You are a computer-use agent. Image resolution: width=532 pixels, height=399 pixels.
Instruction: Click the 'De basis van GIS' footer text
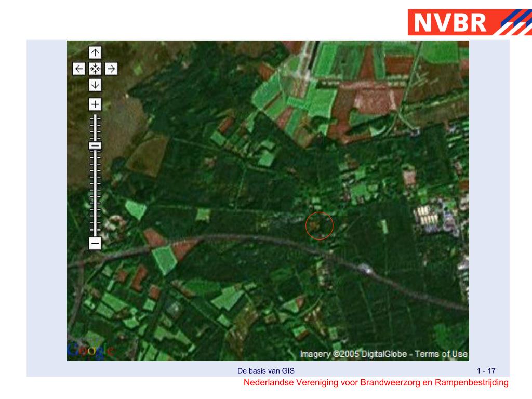coord(265,371)
